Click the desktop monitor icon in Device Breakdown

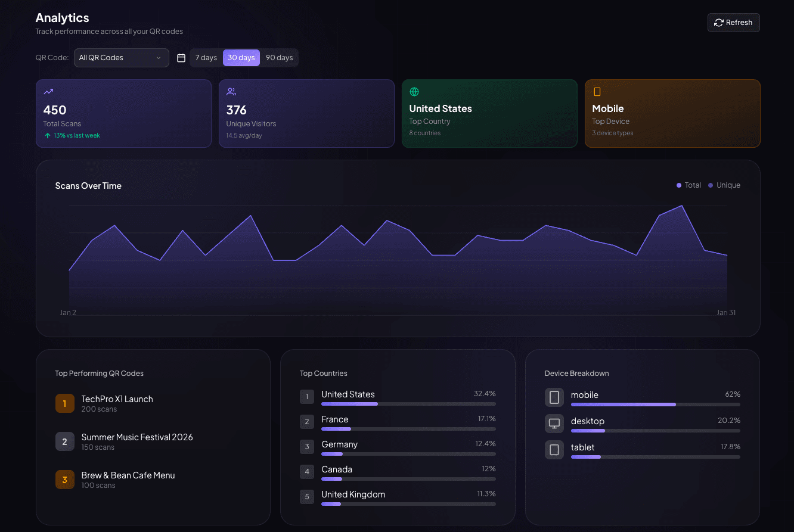[x=554, y=424]
